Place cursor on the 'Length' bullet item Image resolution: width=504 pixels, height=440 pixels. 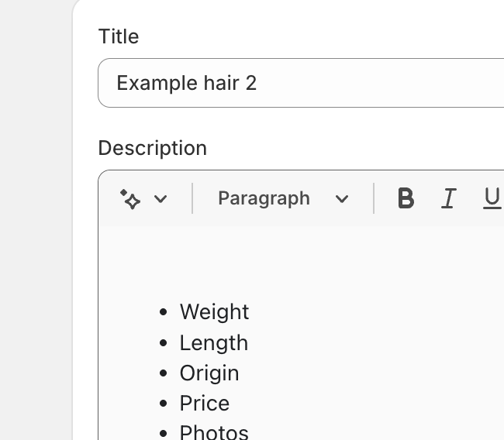pyautogui.click(x=213, y=342)
